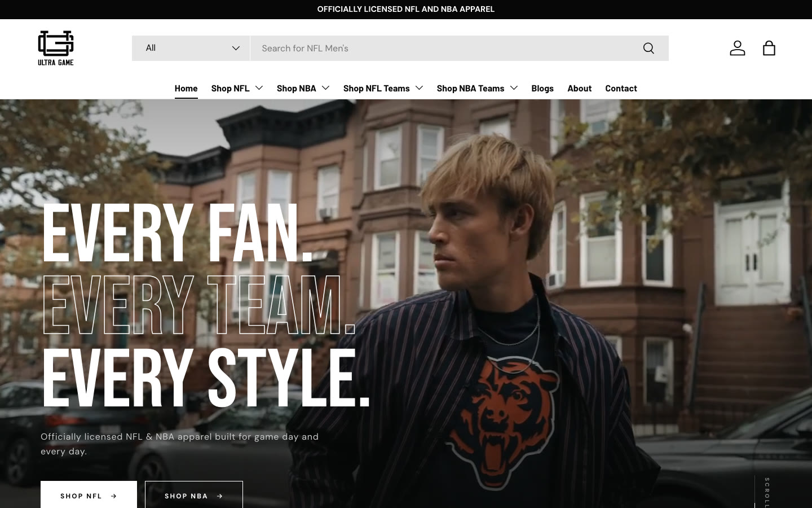Screen dimensions: 812x508
Task: Click the 'EVERY FAN.' headline
Action: [x=178, y=233]
